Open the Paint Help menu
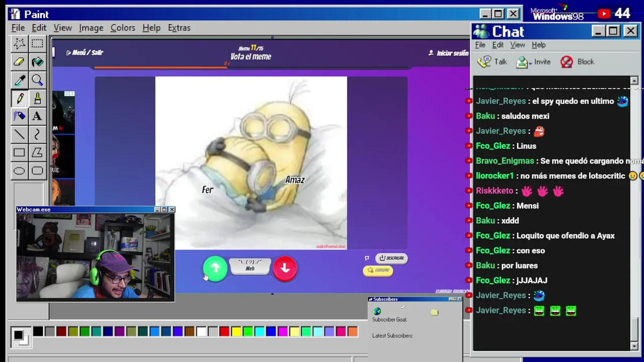 coord(151,28)
